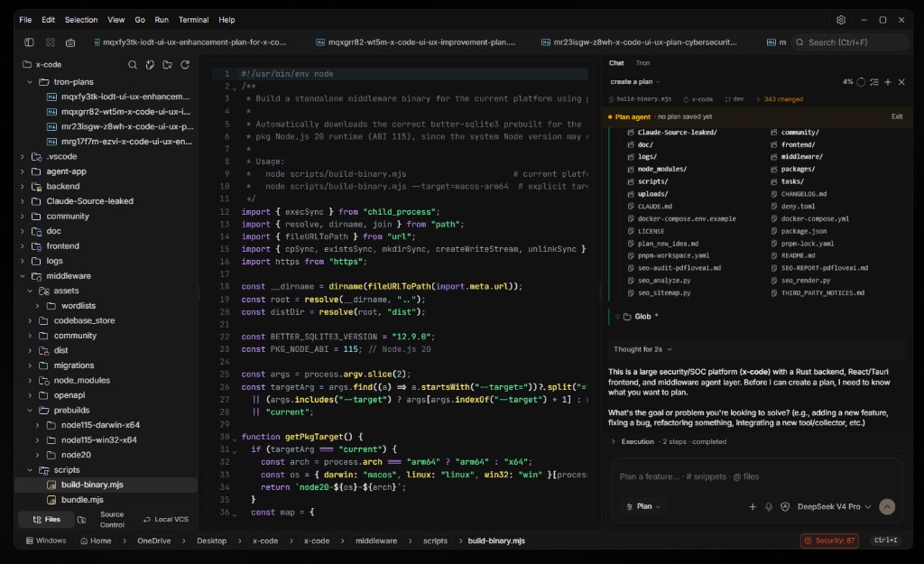Click the robot agent icon in toolbar
This screenshot has width=924, height=564.
(x=70, y=42)
